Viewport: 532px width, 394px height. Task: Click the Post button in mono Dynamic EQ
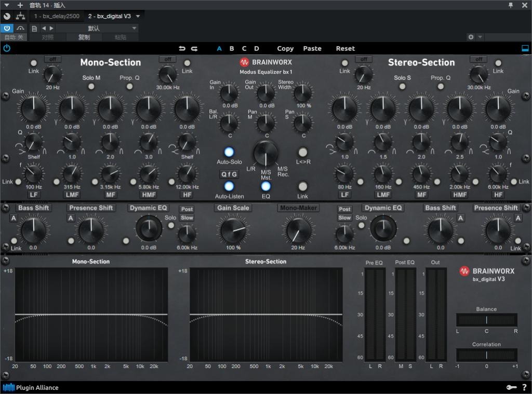(x=187, y=209)
